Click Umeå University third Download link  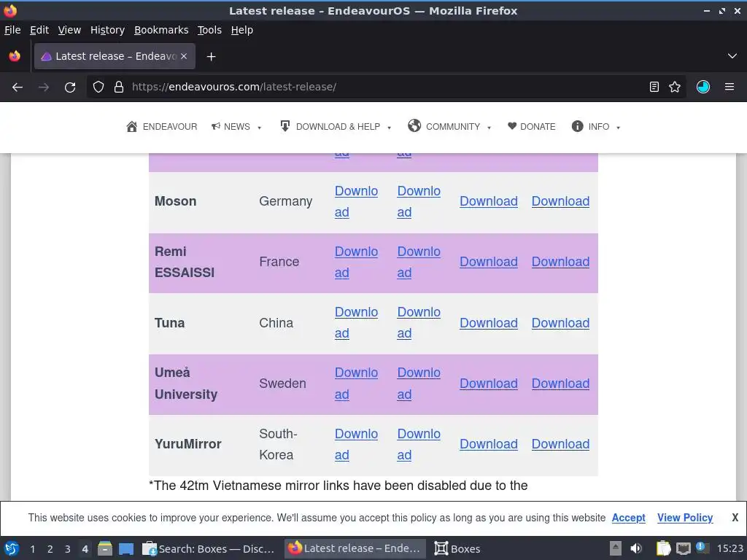coord(488,384)
